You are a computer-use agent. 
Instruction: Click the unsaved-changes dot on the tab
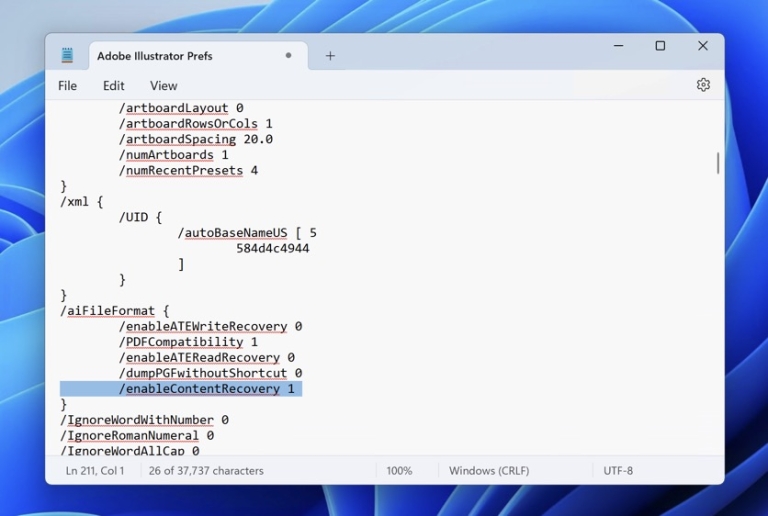(x=289, y=55)
